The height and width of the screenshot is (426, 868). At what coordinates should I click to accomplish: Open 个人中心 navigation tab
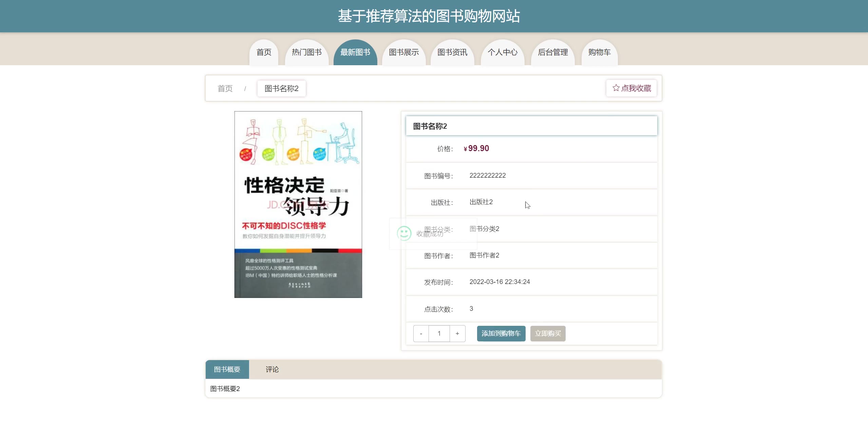[502, 52]
